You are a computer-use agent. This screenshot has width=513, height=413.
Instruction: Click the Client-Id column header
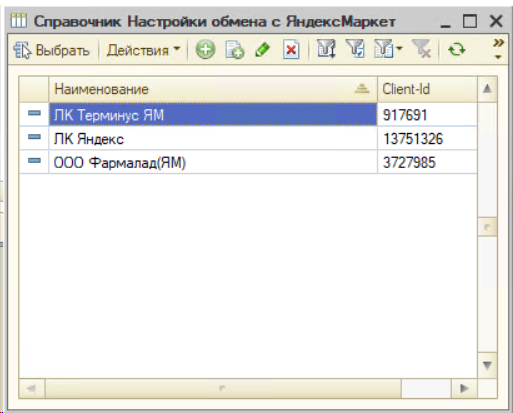point(427,89)
